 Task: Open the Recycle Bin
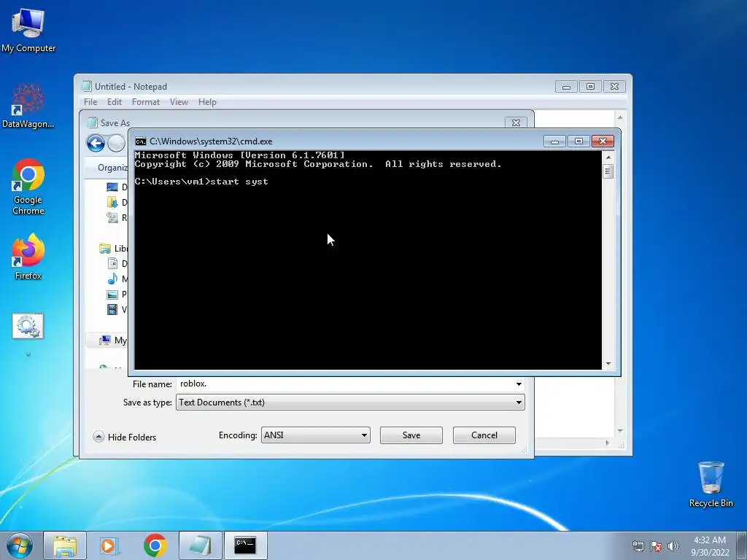711,484
